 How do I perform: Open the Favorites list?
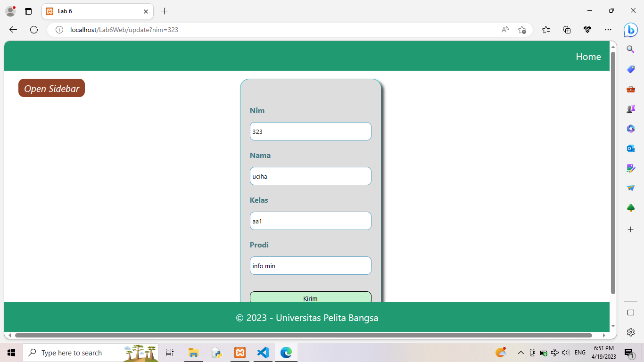545,29
